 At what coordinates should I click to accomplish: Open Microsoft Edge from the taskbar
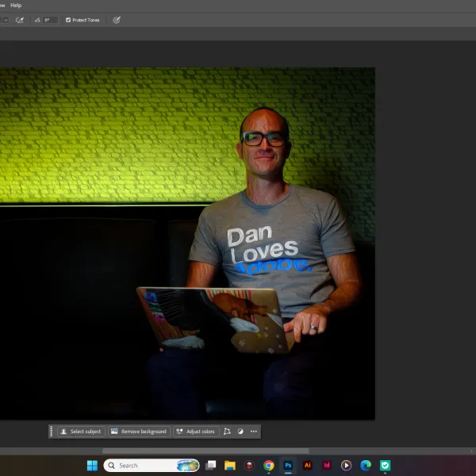coord(366,465)
